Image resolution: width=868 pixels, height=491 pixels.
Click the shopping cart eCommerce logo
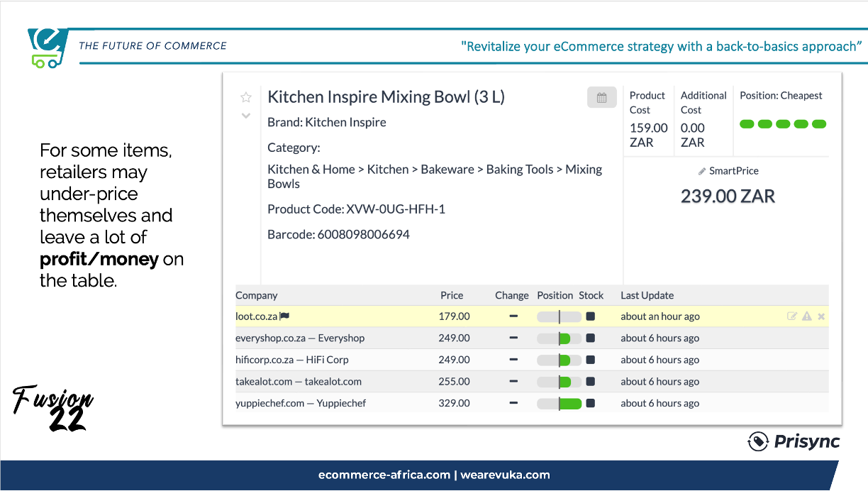pos(47,48)
